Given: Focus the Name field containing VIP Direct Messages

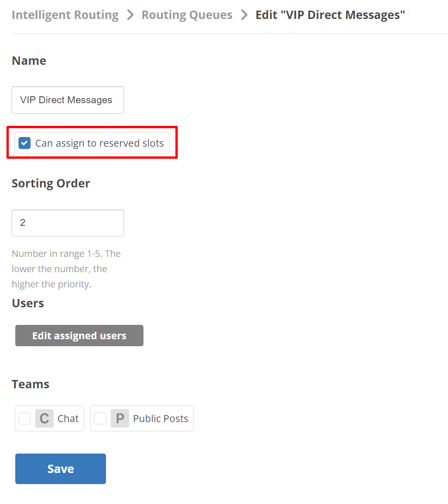Looking at the screenshot, I should (68, 100).
